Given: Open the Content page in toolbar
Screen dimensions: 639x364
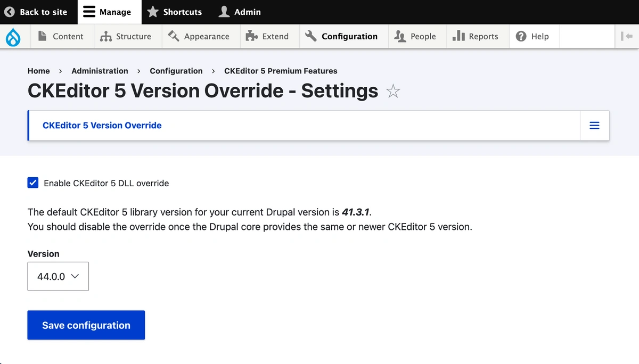Looking at the screenshot, I should (61, 36).
